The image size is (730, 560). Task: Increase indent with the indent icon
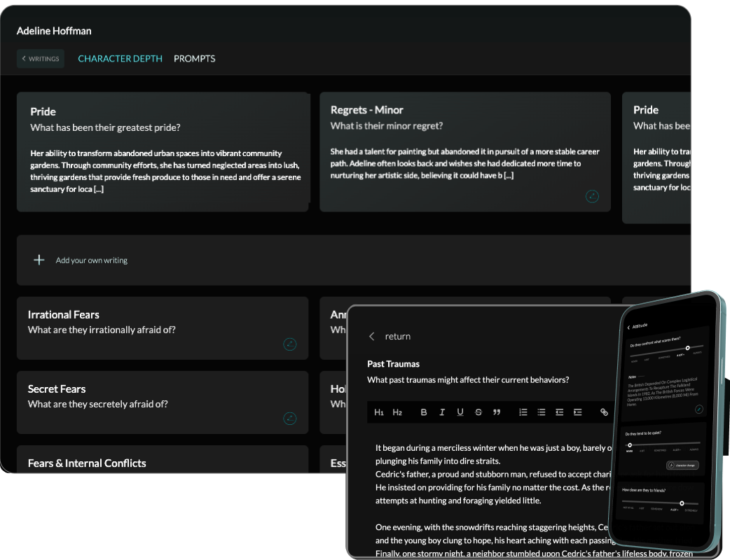tap(578, 412)
